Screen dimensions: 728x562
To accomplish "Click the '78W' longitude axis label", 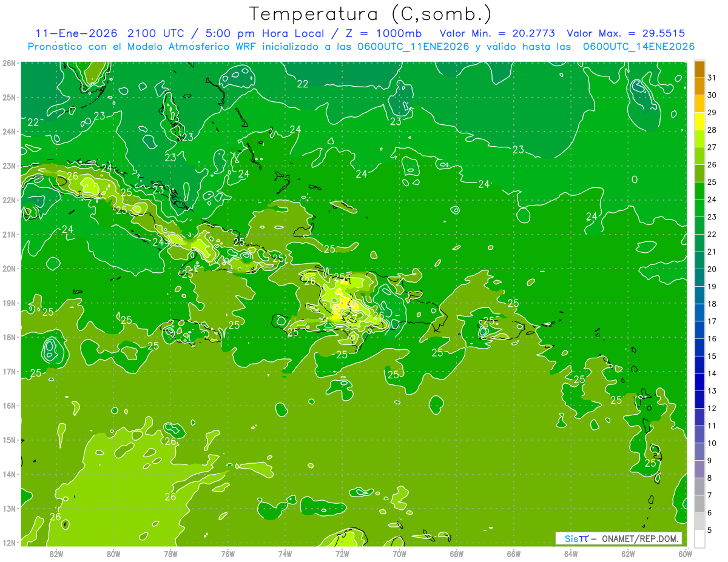I will (170, 554).
